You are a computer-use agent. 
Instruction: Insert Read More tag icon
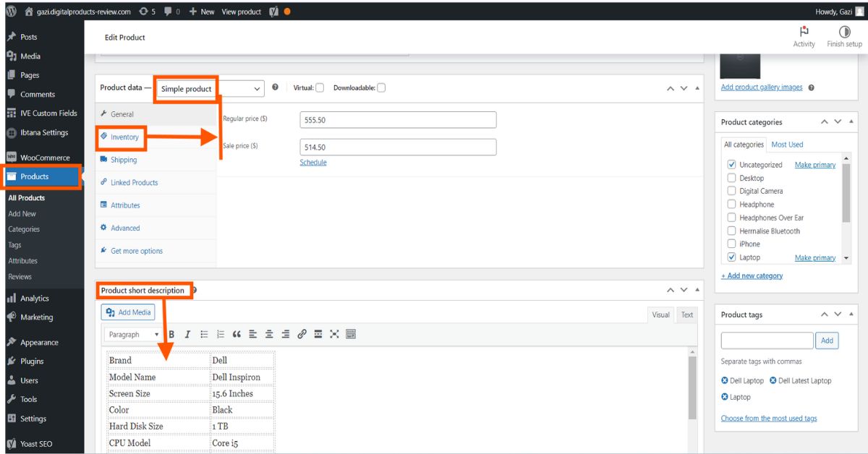click(x=318, y=335)
